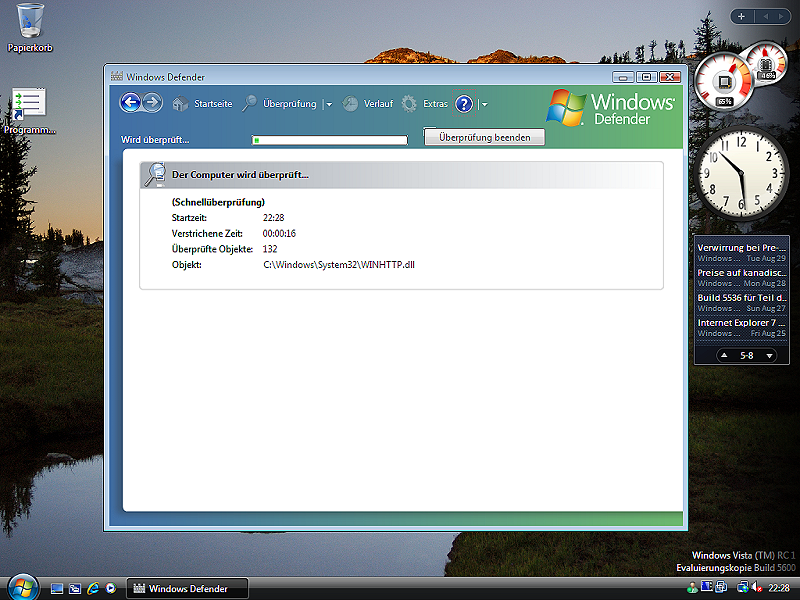
Task: Expand the Help dropdown arrow
Action: tap(484, 104)
